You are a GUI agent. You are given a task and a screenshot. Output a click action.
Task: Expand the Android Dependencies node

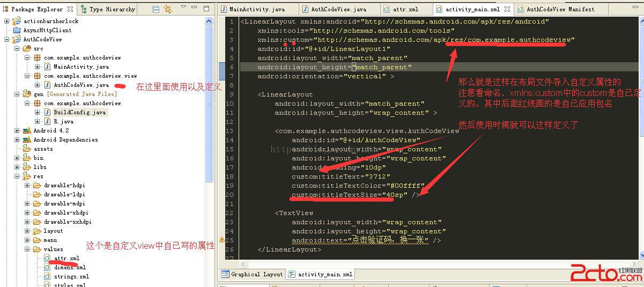tap(17, 139)
